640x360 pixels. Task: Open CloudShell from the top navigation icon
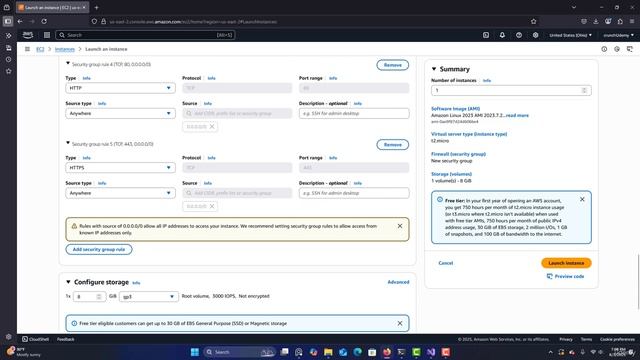coord(486,35)
